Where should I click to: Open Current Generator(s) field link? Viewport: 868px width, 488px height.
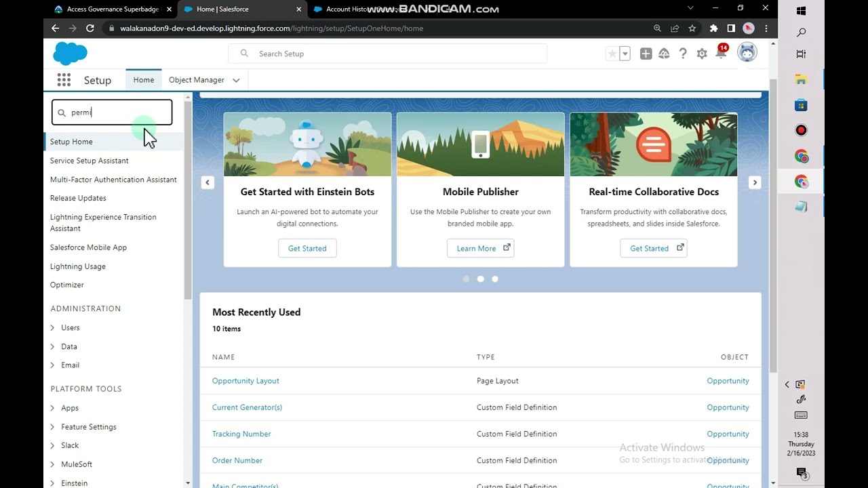[x=247, y=407]
